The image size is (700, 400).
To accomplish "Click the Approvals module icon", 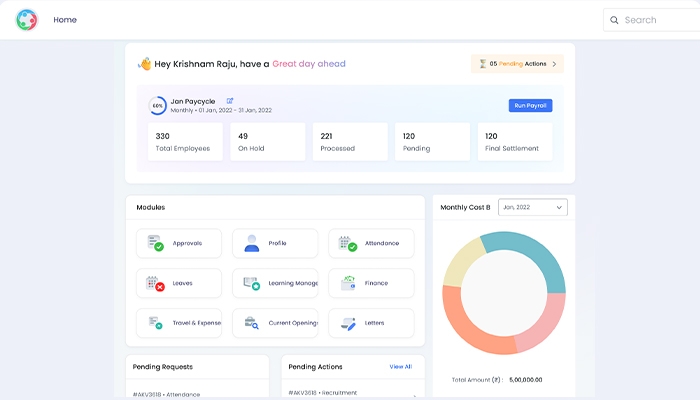I will point(155,243).
